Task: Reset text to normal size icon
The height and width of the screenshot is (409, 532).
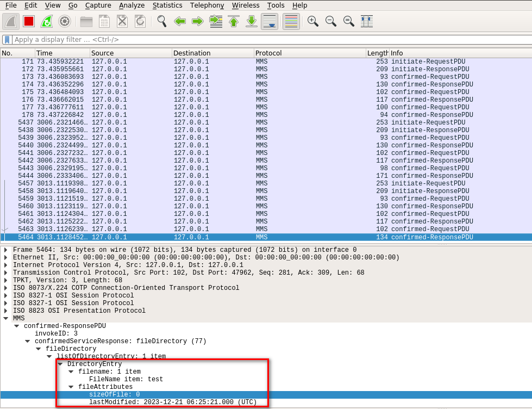Action: point(348,21)
